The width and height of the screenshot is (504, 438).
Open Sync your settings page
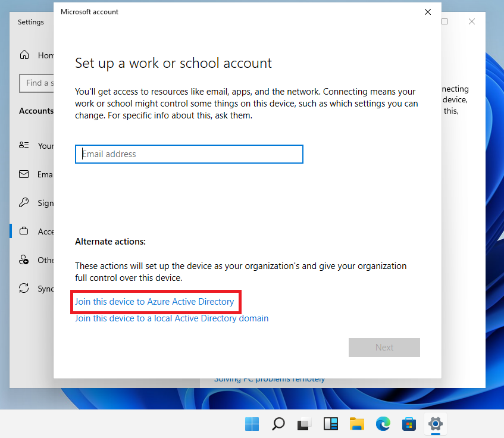[x=39, y=289]
